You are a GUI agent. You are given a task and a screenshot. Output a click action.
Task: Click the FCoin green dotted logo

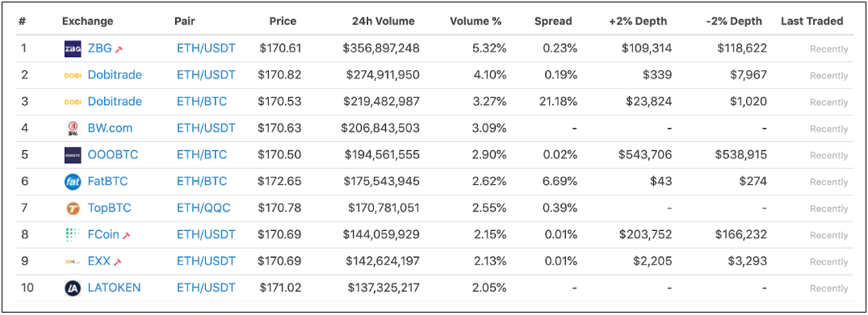tap(73, 235)
